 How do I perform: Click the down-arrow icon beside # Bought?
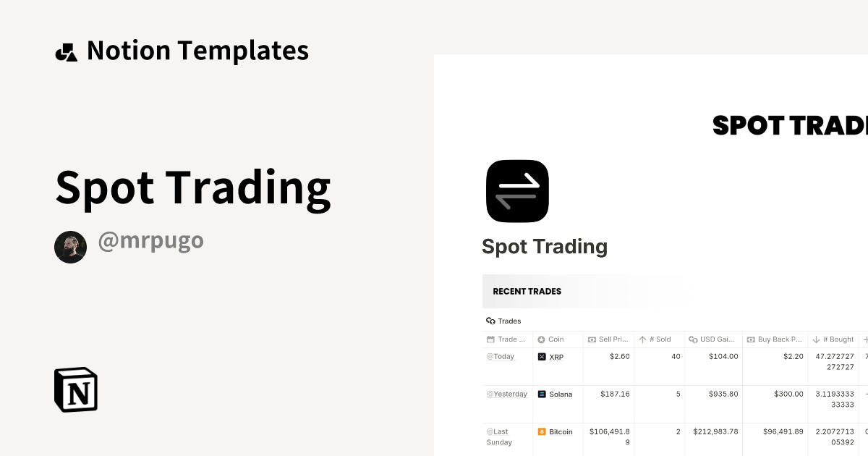point(816,339)
